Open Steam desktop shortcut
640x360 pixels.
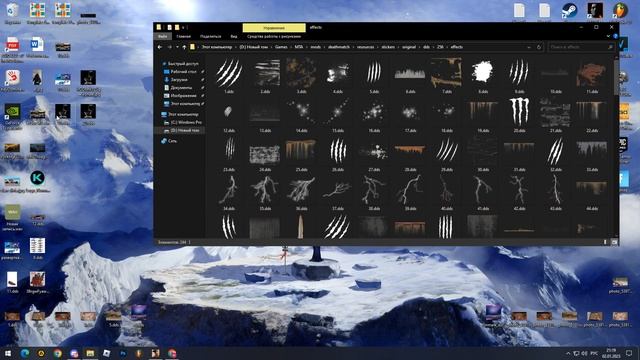tap(569, 10)
